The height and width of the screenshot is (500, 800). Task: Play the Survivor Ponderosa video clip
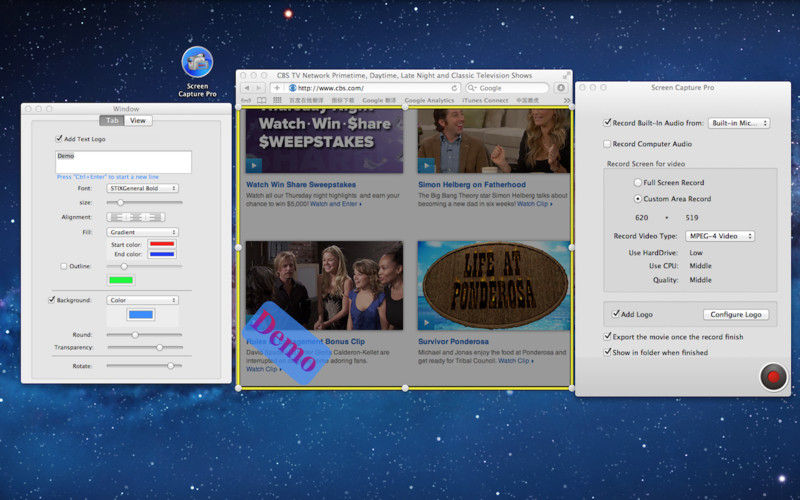[x=426, y=322]
